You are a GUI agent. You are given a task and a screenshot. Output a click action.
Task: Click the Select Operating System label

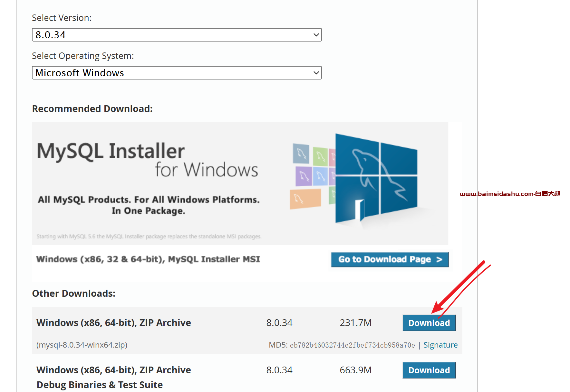(83, 56)
